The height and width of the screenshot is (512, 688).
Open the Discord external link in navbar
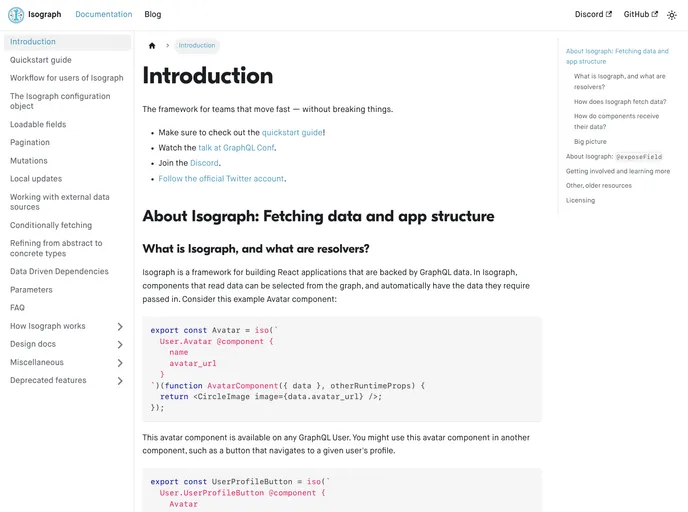coord(593,14)
